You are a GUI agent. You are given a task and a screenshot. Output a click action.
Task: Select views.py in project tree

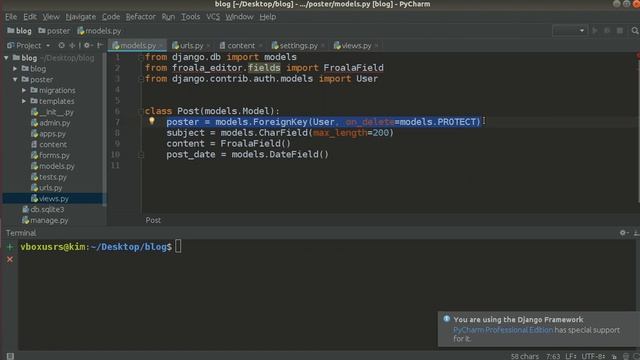click(50, 198)
